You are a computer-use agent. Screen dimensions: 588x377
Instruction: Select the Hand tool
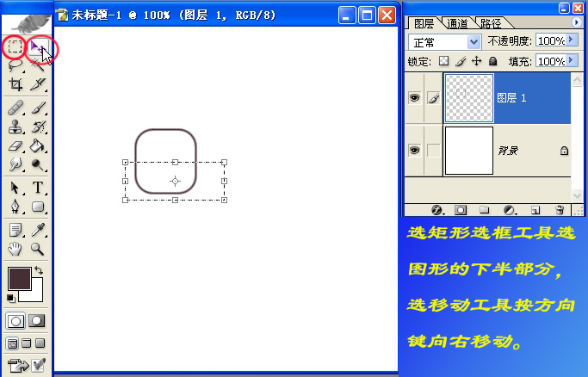[x=15, y=249]
